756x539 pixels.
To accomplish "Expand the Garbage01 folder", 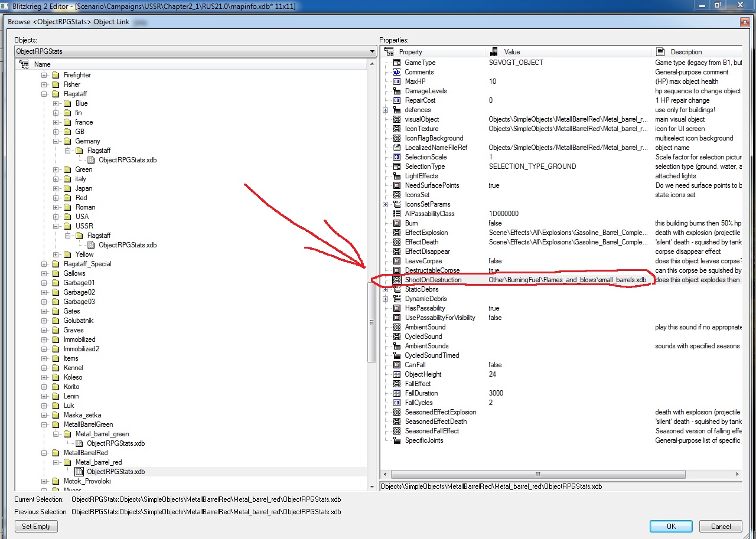I will click(x=44, y=283).
